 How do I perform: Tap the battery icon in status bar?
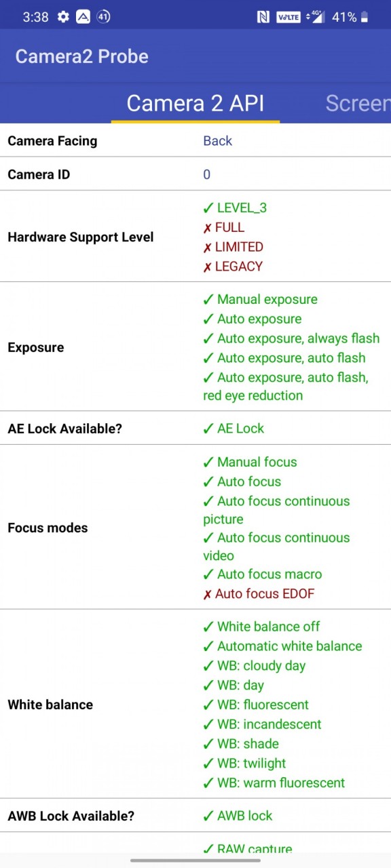(365, 17)
